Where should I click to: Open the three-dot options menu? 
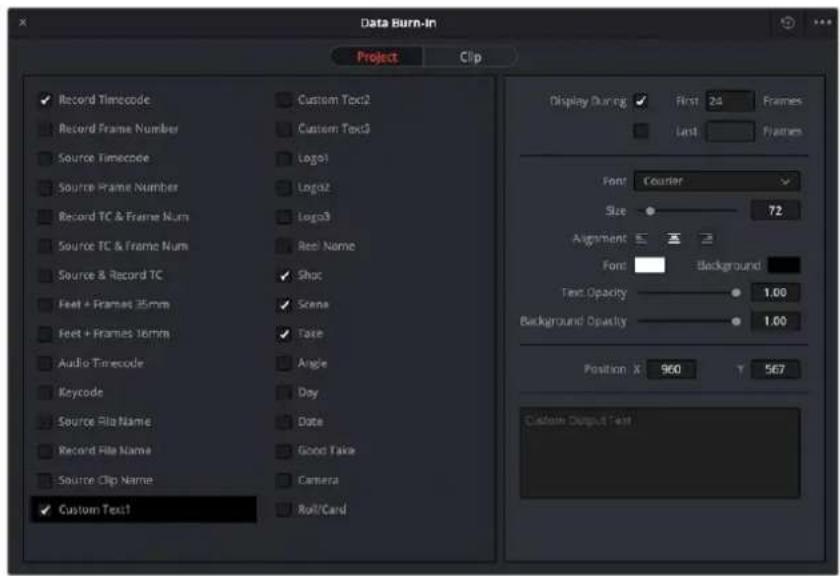(x=822, y=23)
